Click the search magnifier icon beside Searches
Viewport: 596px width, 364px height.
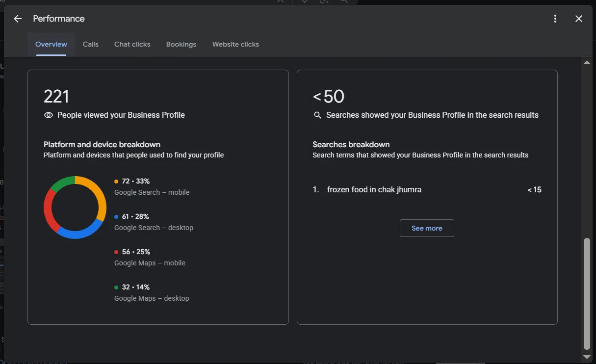[317, 115]
